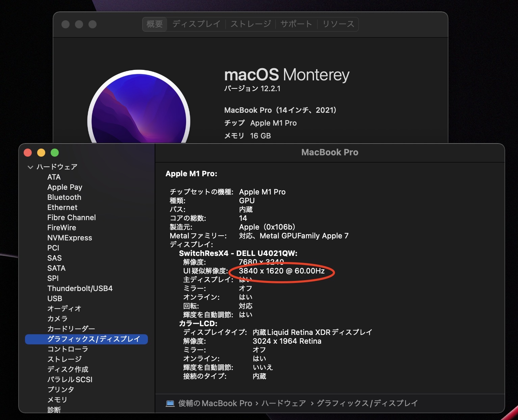The height and width of the screenshot is (420, 518).
Task: Open the NVMExpress entry
Action: [70, 238]
